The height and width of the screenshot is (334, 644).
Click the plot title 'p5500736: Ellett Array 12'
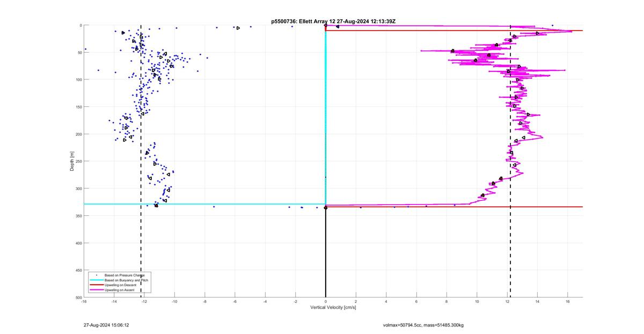(304, 21)
